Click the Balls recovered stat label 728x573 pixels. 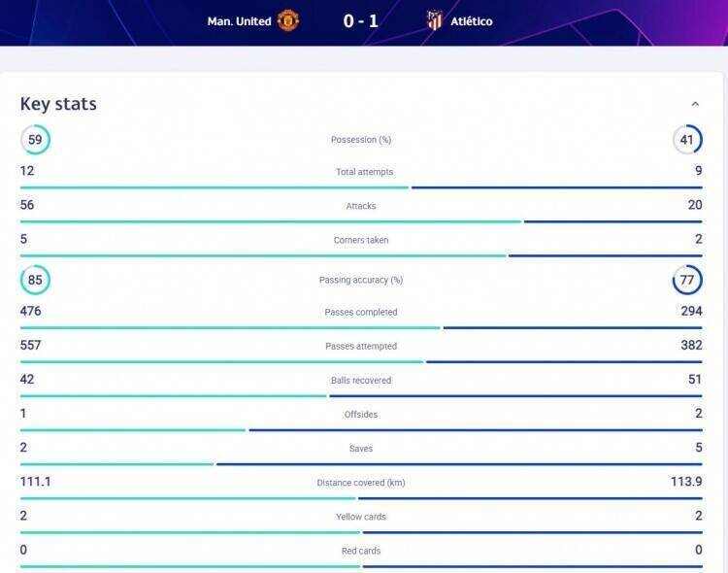click(361, 380)
